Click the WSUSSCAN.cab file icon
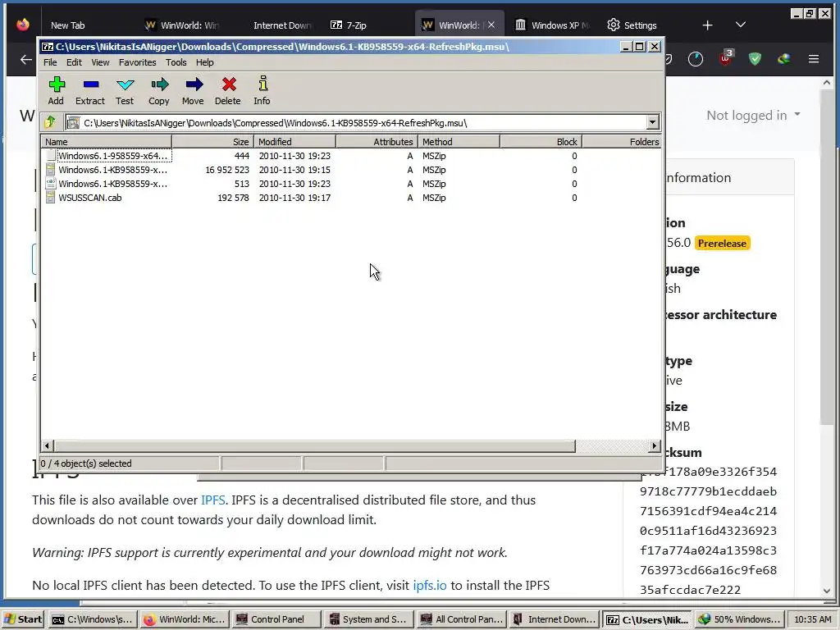Viewport: 840px width, 630px height. (x=50, y=198)
